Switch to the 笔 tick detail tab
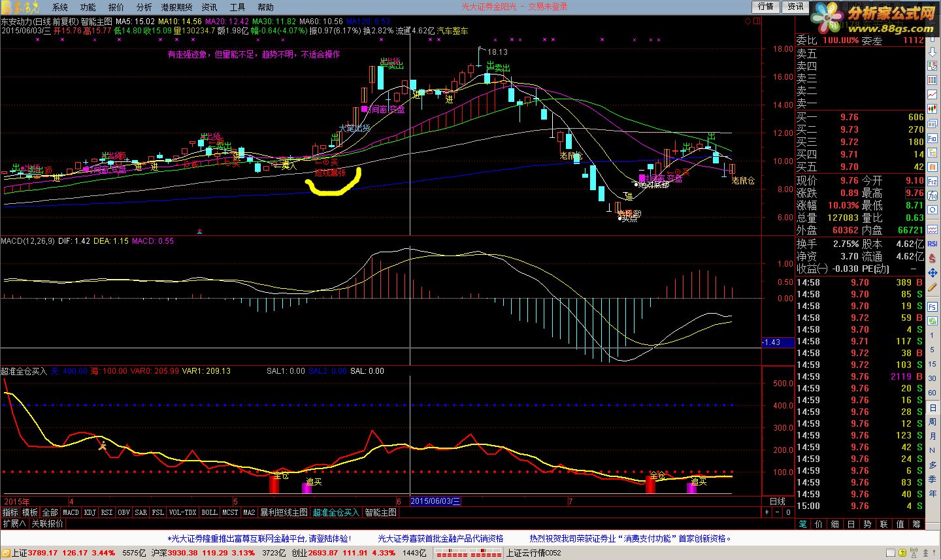 pyautogui.click(x=802, y=524)
